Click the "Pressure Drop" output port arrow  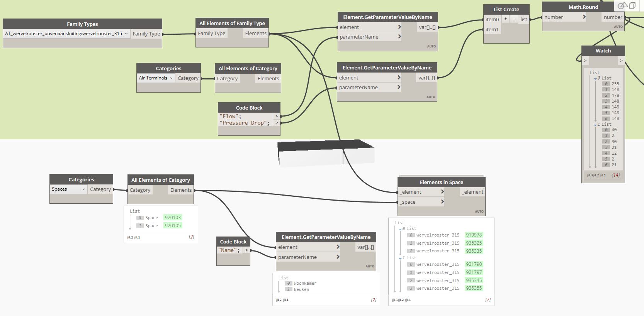(x=277, y=123)
